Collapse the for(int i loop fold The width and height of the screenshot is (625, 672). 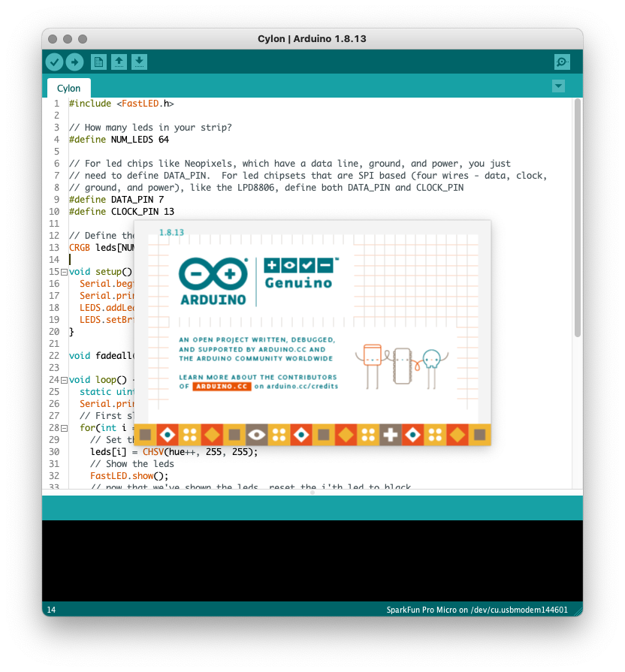coord(65,428)
